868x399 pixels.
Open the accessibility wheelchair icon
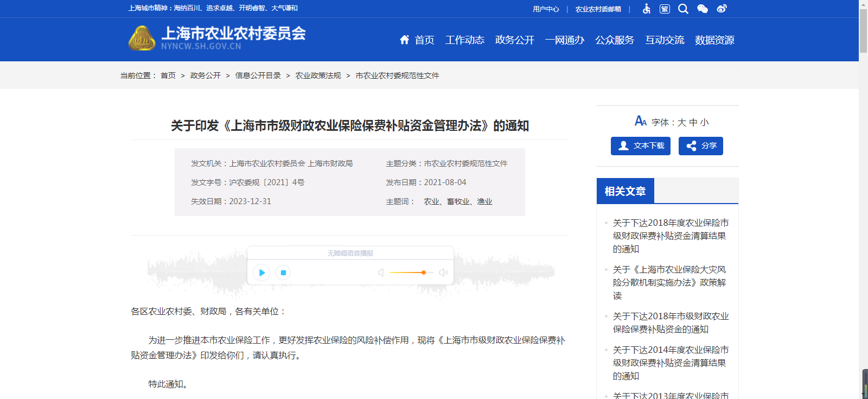(646, 9)
